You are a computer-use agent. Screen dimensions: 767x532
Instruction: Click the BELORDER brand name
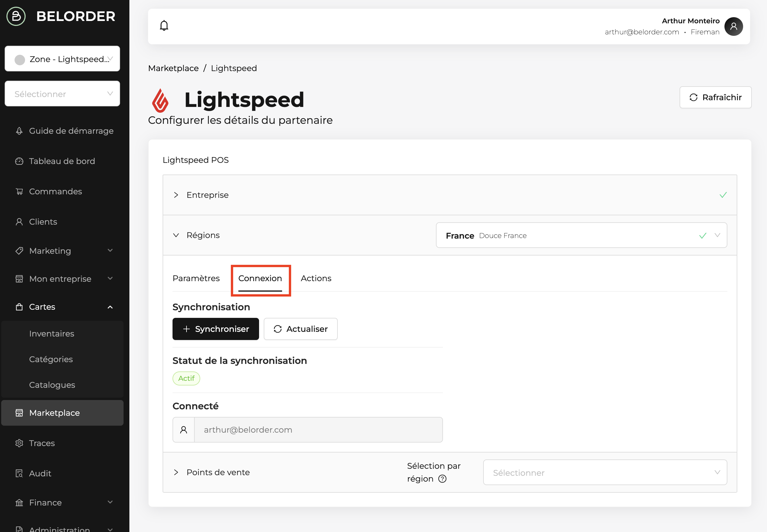pos(76,16)
